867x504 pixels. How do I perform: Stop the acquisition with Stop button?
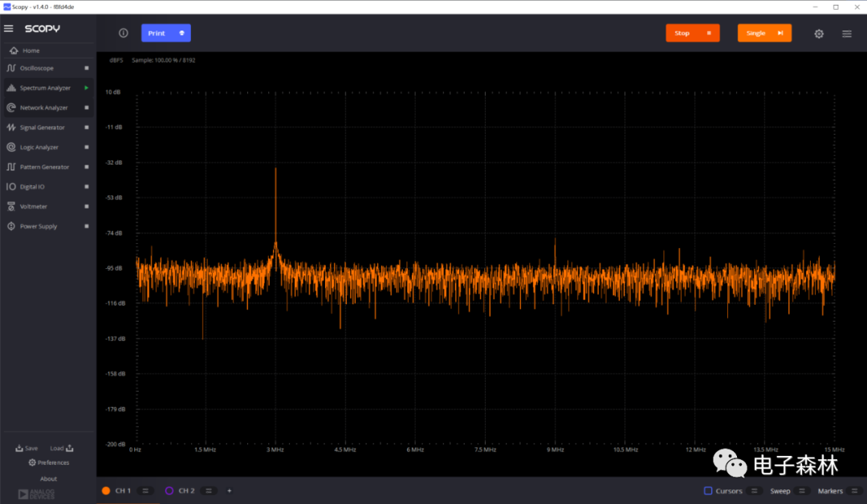[x=693, y=33]
